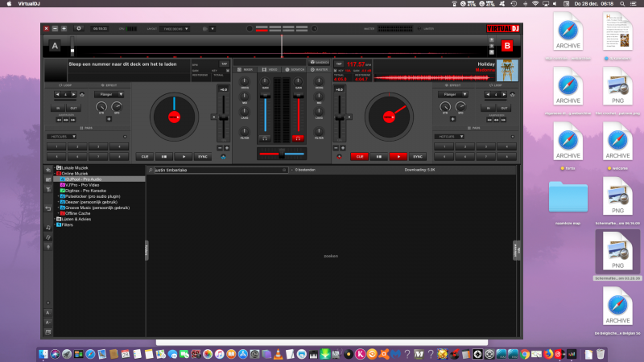Open deck B HOTCUES pads dropdown
644x362 pixels.
pyautogui.click(x=449, y=137)
